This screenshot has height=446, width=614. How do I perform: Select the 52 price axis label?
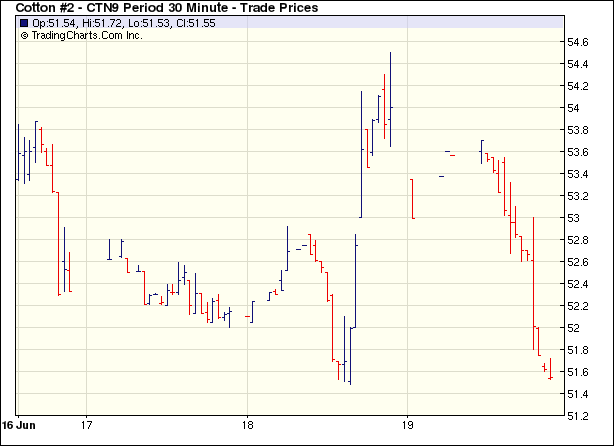pyautogui.click(x=574, y=329)
